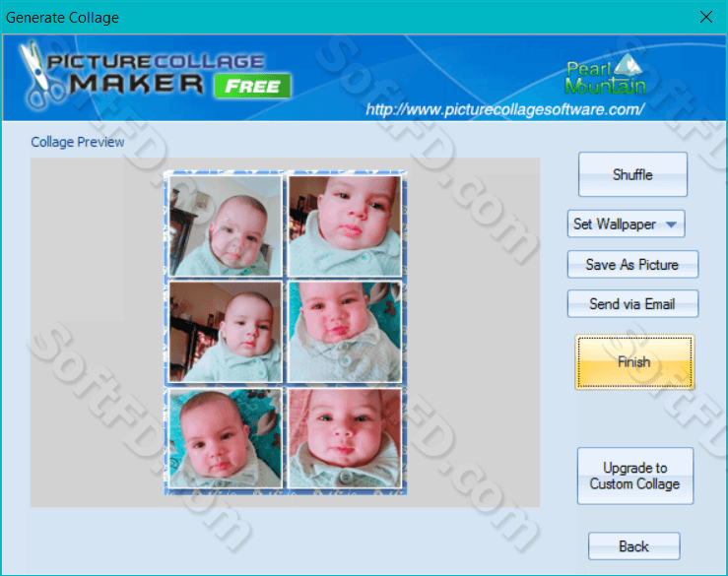Click the Shuffle button
Viewport: 728px width, 576px height.
point(632,174)
